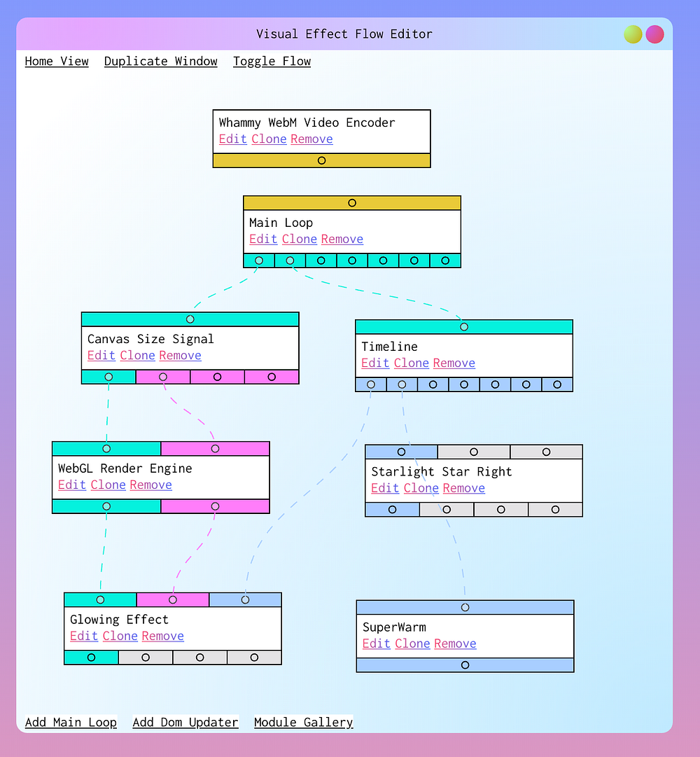Add a Dom Updater node

coord(185,722)
